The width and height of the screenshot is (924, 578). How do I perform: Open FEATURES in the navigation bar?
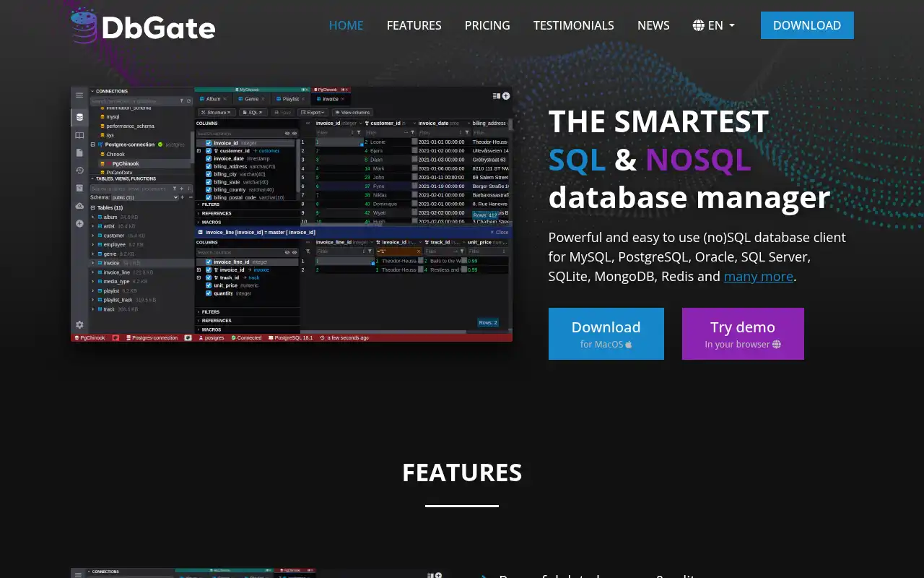pyautogui.click(x=414, y=25)
